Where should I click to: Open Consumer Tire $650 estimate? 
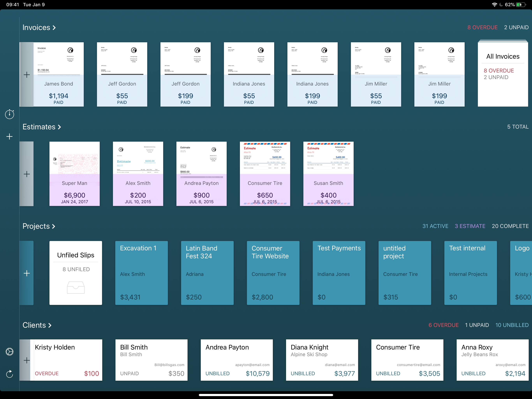point(265,174)
